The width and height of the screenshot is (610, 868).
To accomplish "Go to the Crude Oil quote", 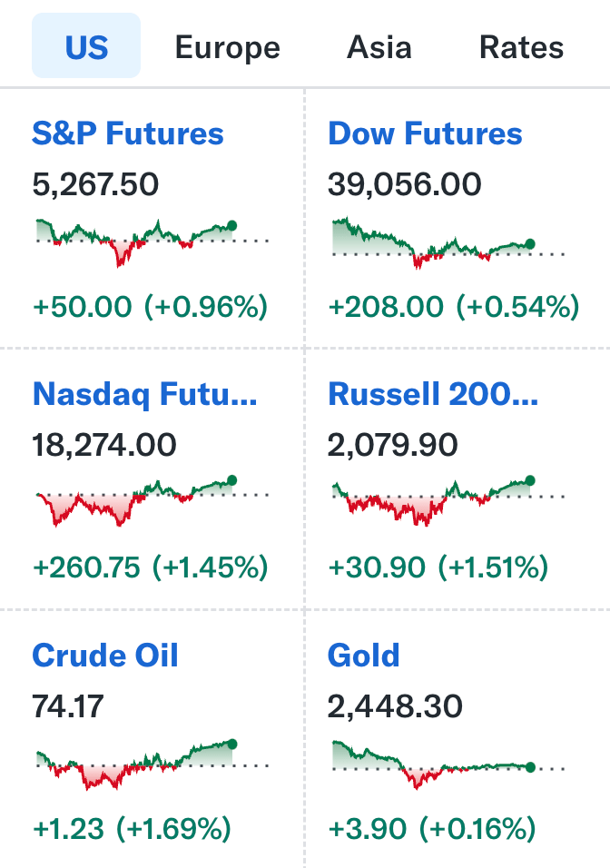I will 105,655.
